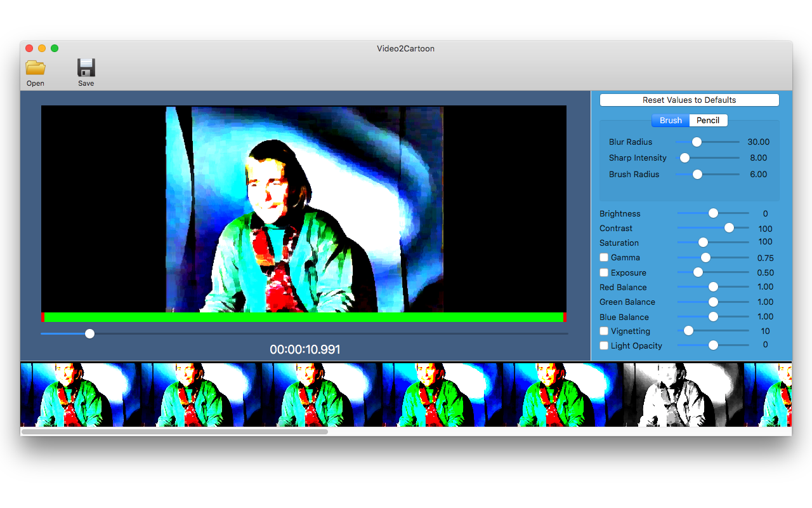812x508 pixels.
Task: Select the fifth filter preset thumbnail
Action: click(x=563, y=394)
